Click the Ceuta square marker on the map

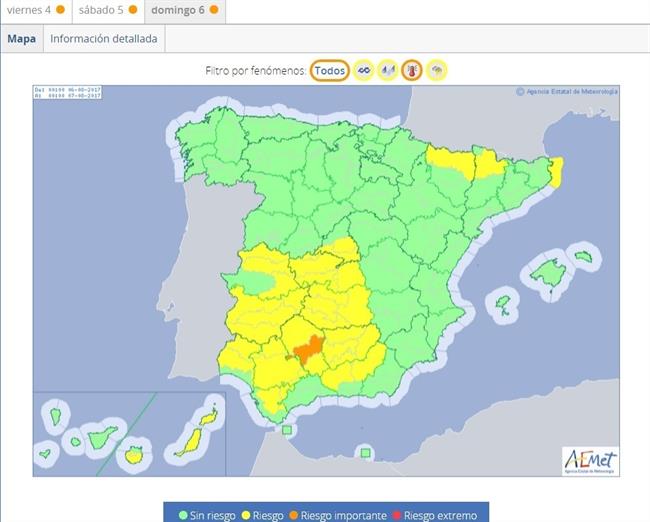pyautogui.click(x=287, y=430)
